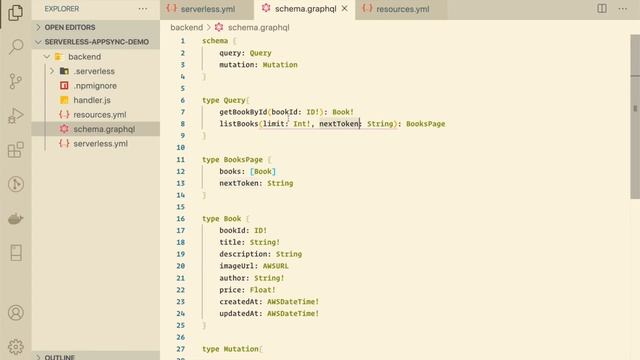Click the handler.js file icon
The image size is (640, 360).
[x=64, y=100]
